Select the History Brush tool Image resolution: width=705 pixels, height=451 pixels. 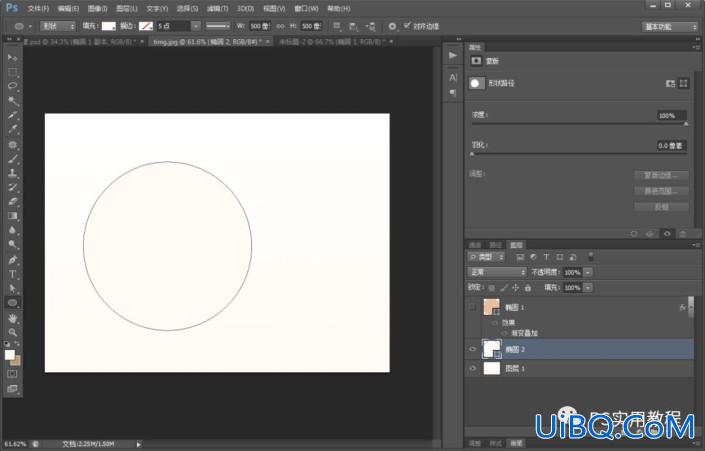(x=13, y=188)
